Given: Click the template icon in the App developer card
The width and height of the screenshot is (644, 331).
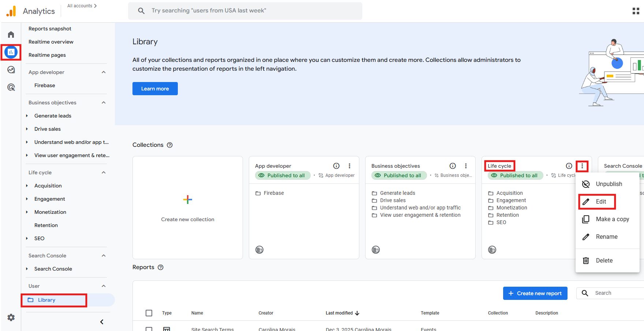Looking at the screenshot, I should coord(259,250).
